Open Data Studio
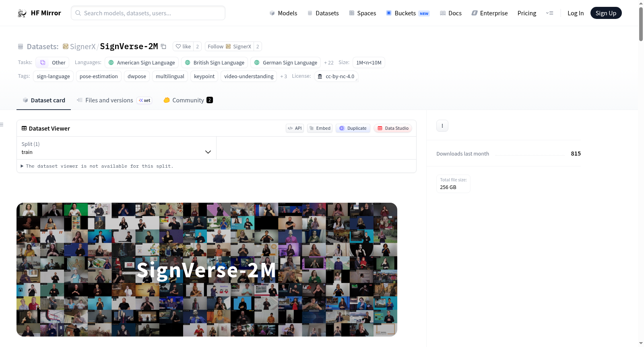 tap(393, 128)
